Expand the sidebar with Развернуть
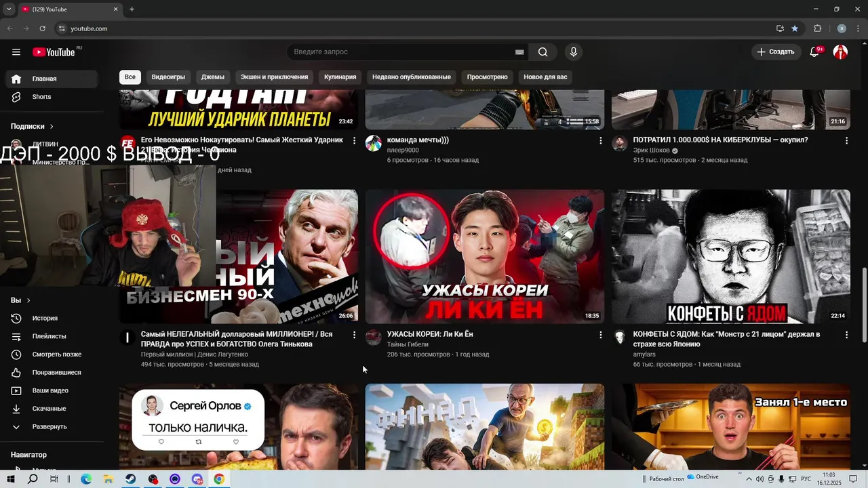Screen dimensions: 868x488 pos(52,427)
